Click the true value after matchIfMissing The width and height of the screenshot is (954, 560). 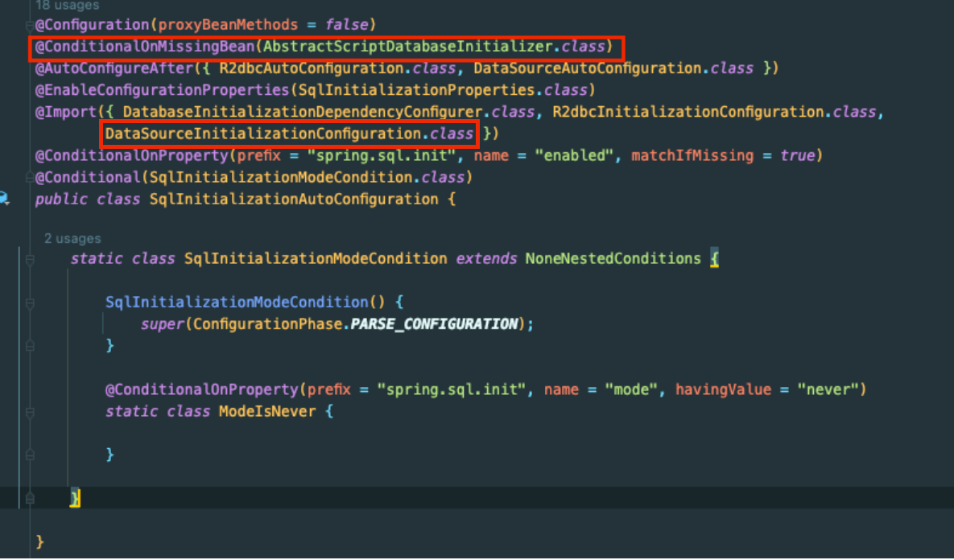click(x=797, y=155)
